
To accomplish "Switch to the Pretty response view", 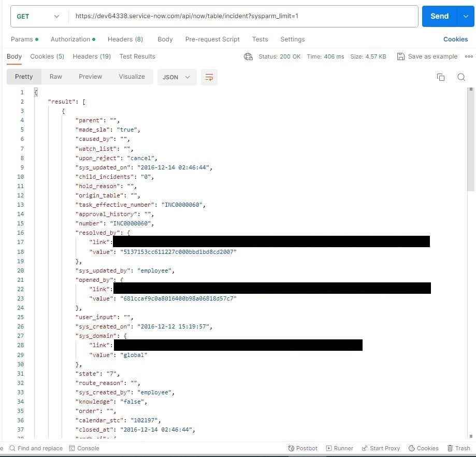I will (23, 77).
